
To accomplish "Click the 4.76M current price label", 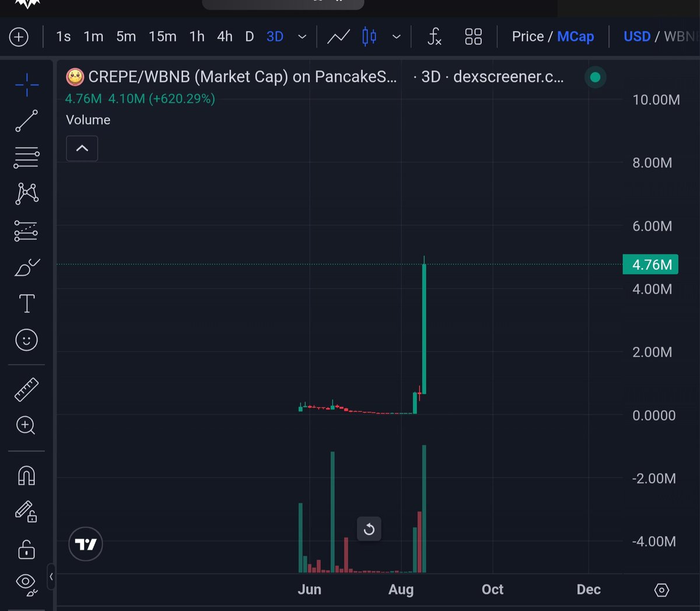I will click(x=651, y=264).
